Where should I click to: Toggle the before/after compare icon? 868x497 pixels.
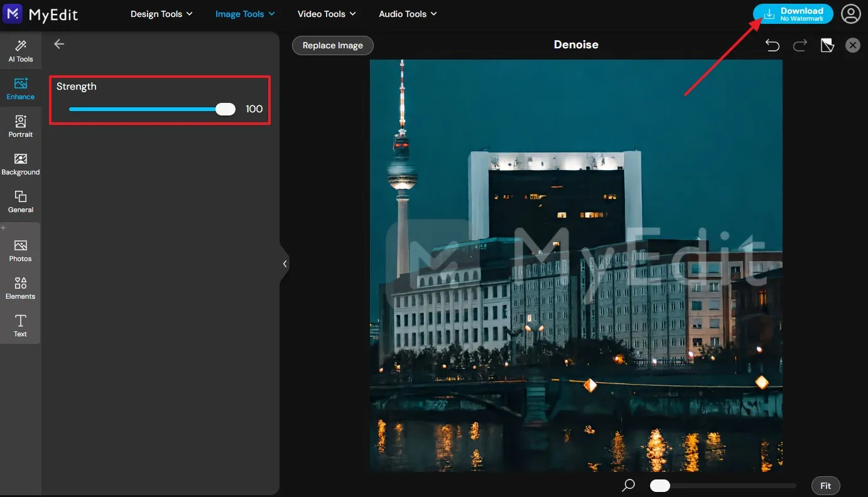pyautogui.click(x=827, y=45)
